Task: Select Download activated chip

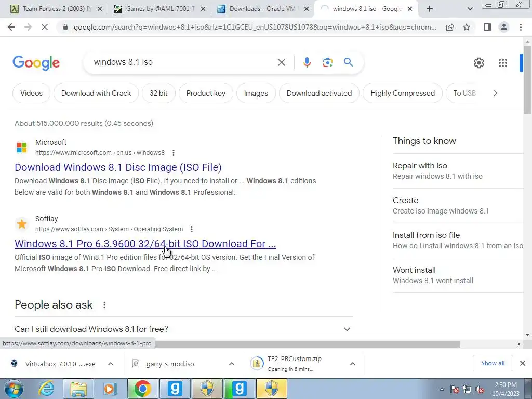Action: pos(319,93)
